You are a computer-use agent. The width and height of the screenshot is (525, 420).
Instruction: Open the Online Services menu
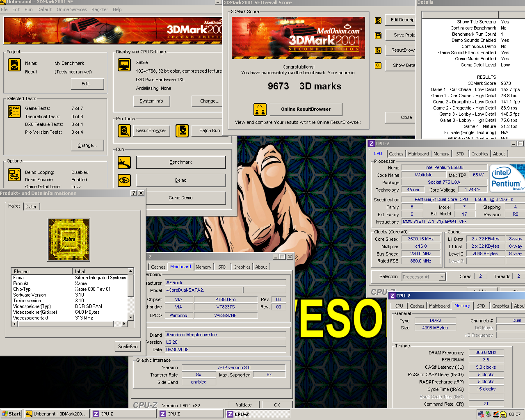[72, 9]
